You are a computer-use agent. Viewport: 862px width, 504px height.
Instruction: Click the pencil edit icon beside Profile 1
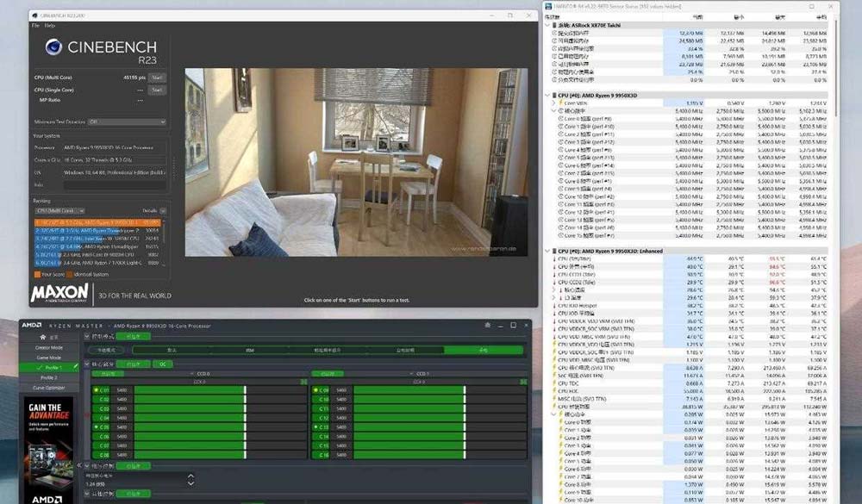[76, 367]
